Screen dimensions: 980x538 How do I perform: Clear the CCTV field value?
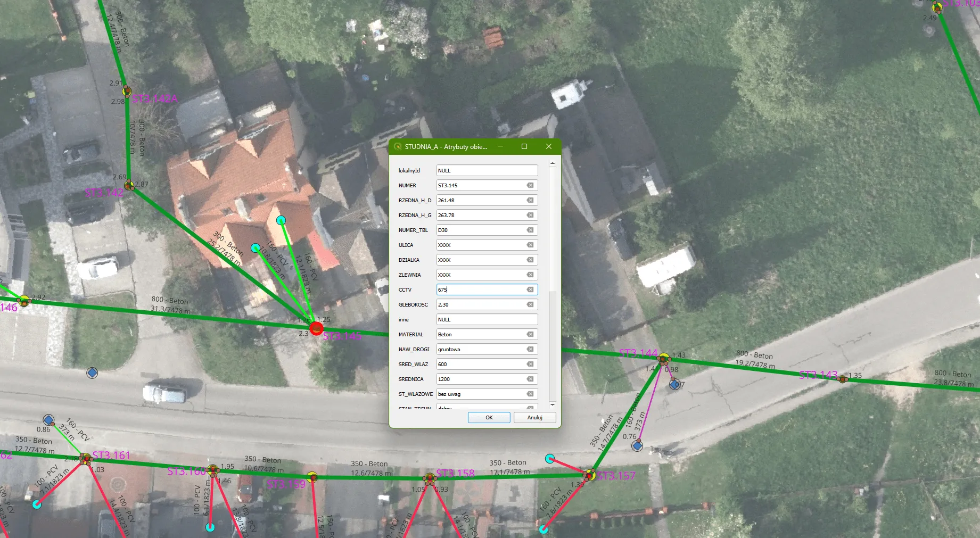tap(530, 289)
